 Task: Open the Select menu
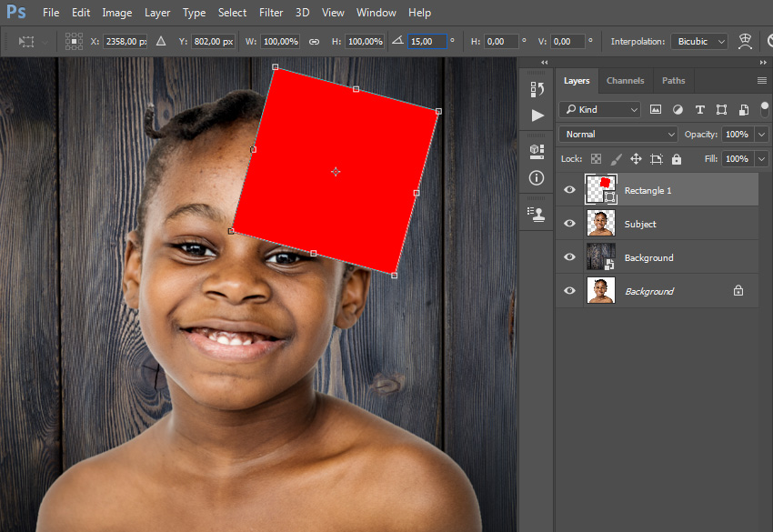click(x=232, y=13)
